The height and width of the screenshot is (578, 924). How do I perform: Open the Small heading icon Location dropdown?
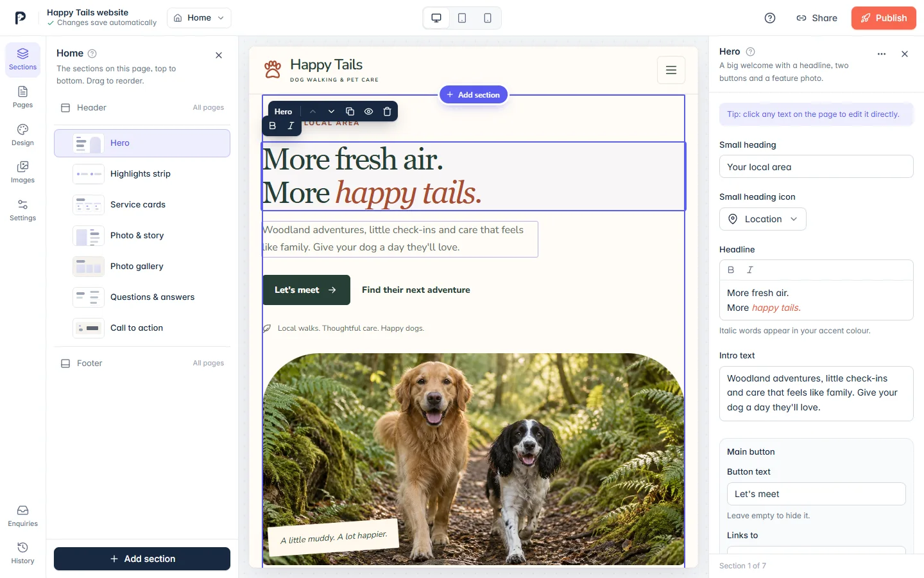(762, 219)
